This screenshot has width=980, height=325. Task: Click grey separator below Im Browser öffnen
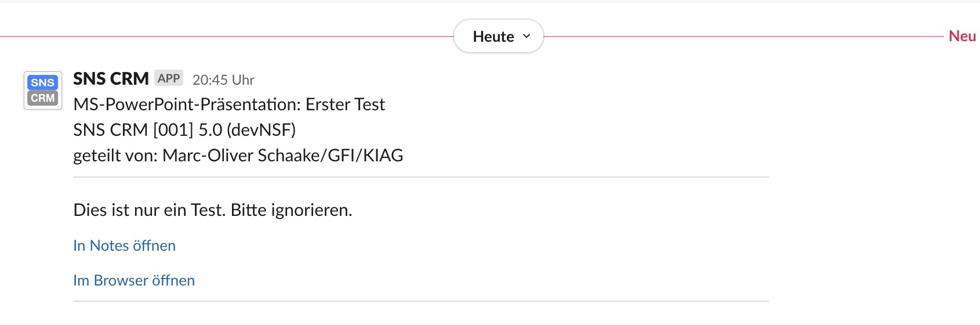[x=421, y=301]
